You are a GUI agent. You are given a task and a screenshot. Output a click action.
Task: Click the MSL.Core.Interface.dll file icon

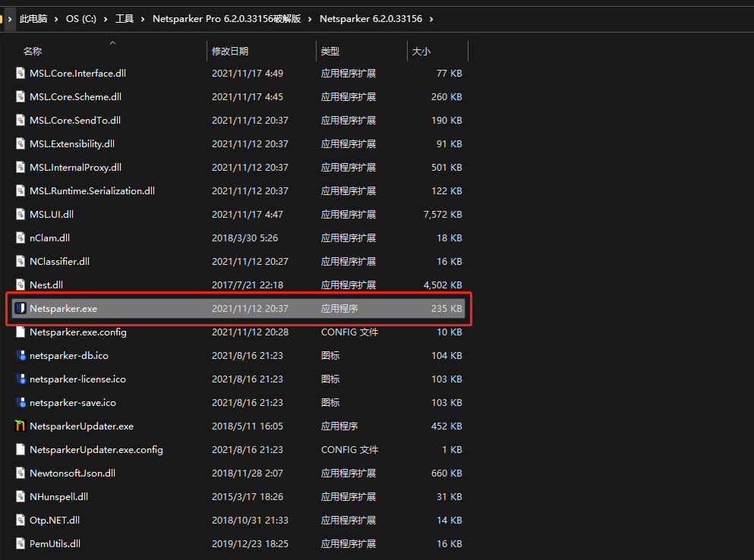(21, 73)
